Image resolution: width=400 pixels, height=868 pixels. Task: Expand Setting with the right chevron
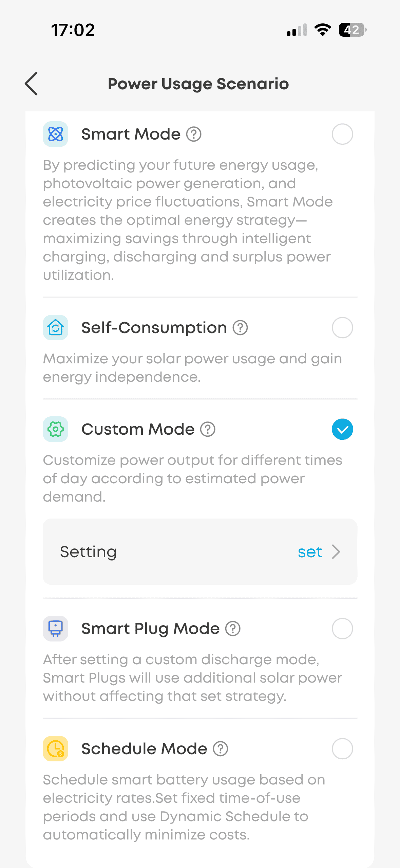[336, 552]
